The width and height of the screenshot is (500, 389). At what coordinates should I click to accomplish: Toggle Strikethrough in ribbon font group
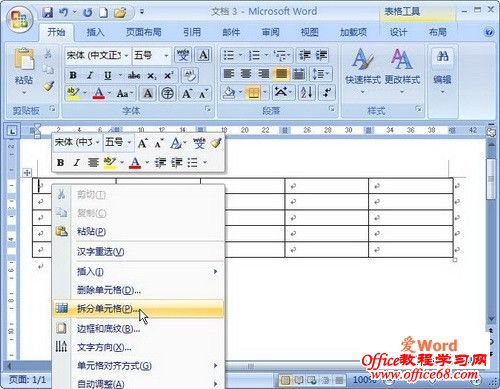(x=134, y=75)
